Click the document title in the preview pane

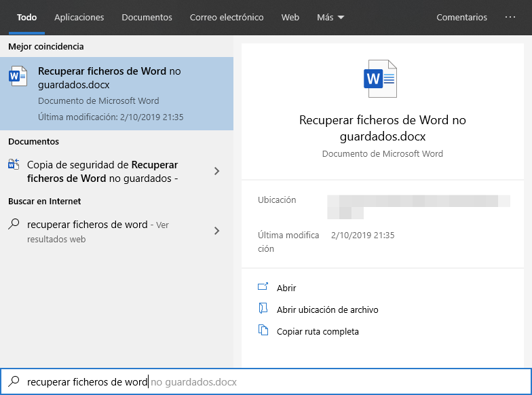(383, 128)
